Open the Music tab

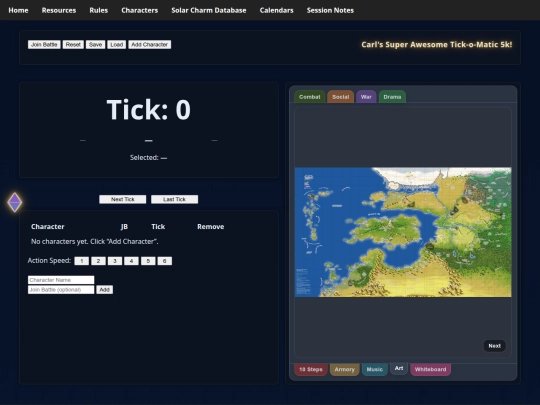(375, 369)
